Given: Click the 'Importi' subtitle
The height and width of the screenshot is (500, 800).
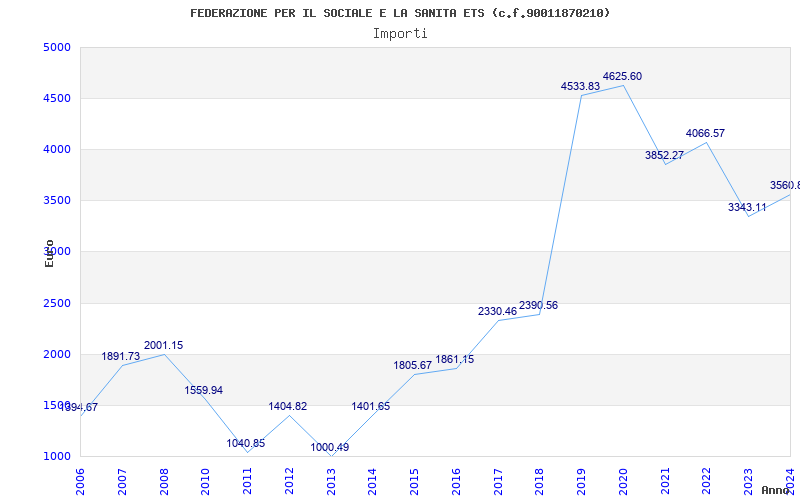Looking at the screenshot, I should 400,34.
